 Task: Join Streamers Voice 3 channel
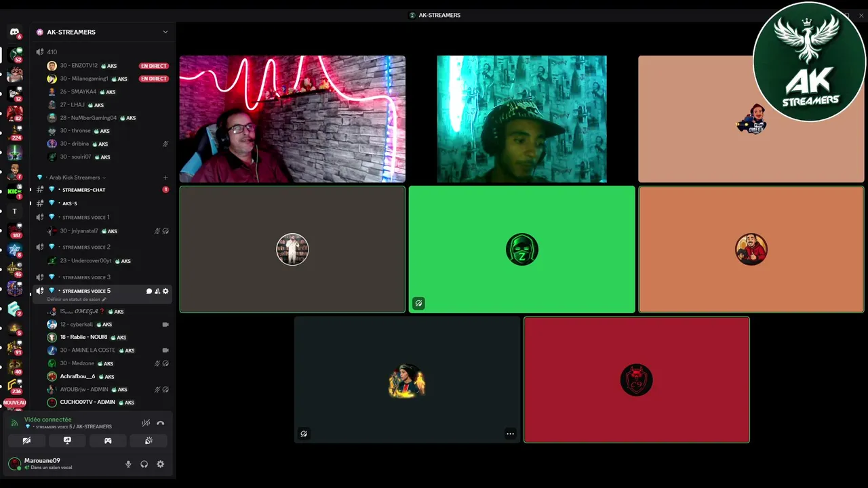(x=101, y=277)
